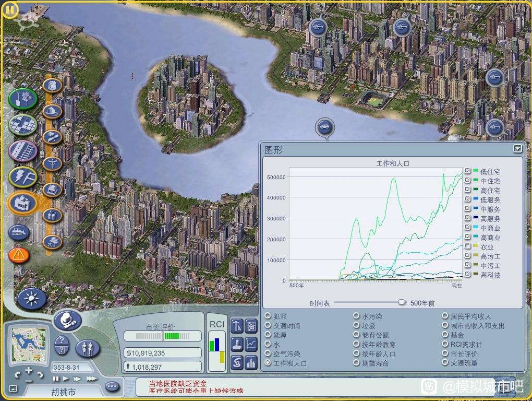Screen dimensions: 532x401
Task: Select the 教育份额 graph radio button
Action: coord(356,335)
